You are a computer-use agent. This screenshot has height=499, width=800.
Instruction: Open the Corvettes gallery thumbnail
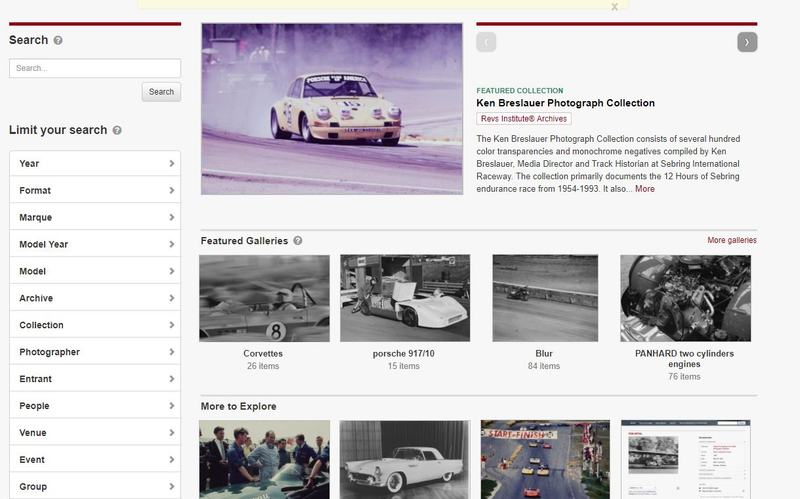pos(264,298)
